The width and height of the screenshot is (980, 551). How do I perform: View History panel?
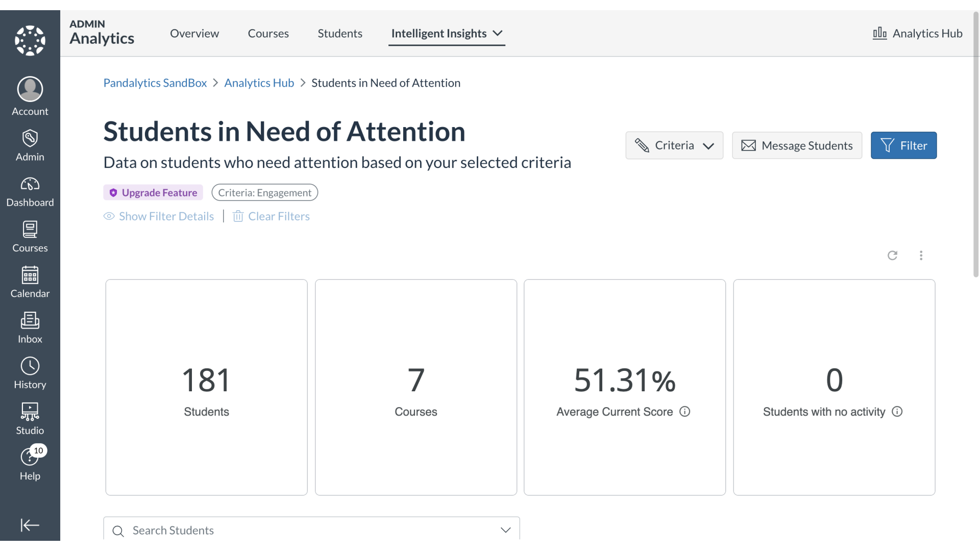point(30,373)
